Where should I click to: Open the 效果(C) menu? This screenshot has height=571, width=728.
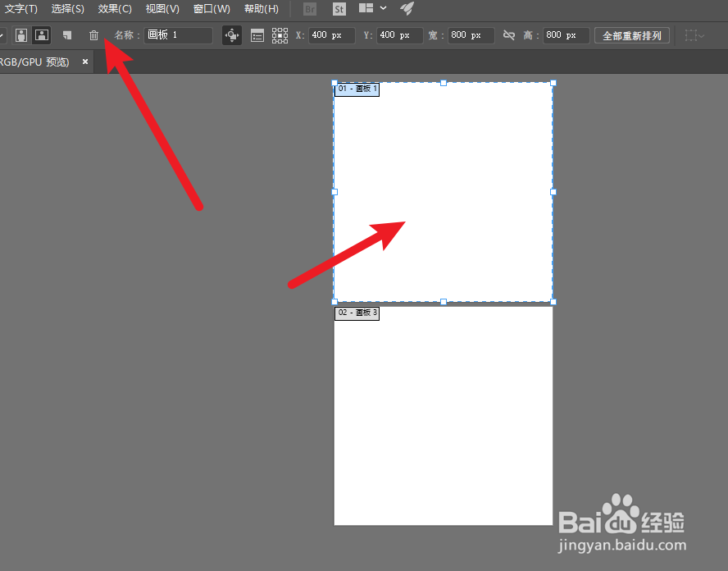[115, 9]
